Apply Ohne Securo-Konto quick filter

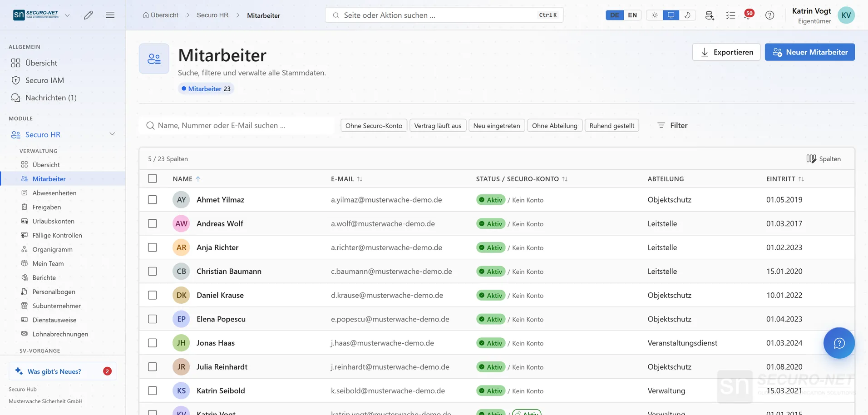point(374,125)
